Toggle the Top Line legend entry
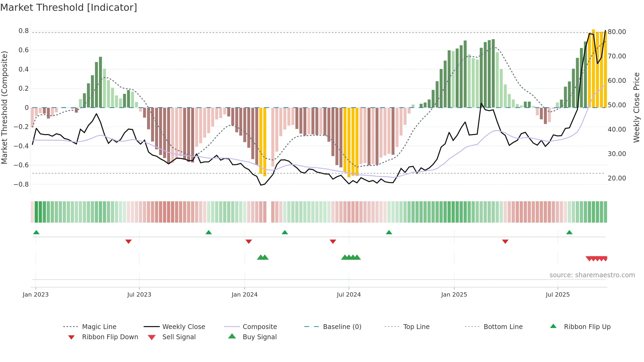644x362 pixels. tap(407, 327)
